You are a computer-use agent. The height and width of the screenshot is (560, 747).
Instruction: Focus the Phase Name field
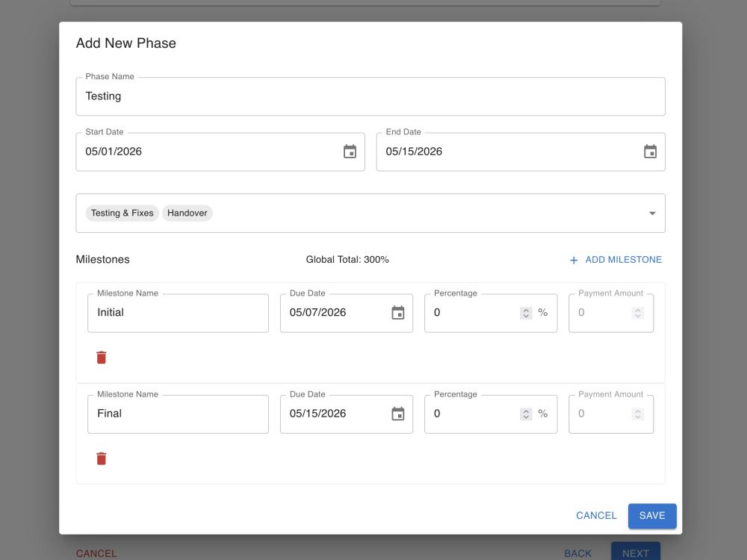tap(371, 96)
